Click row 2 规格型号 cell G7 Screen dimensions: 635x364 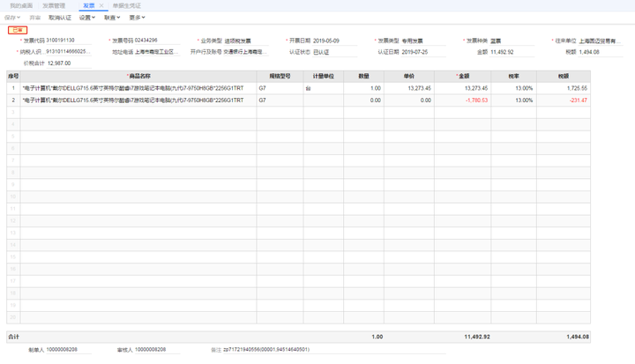[x=280, y=100]
